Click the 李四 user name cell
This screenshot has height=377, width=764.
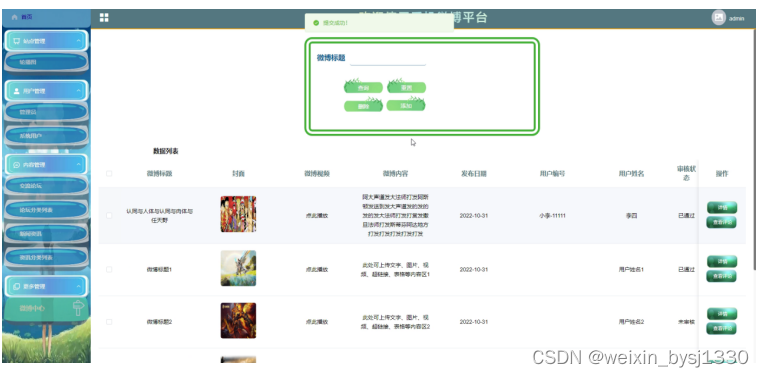coord(631,215)
